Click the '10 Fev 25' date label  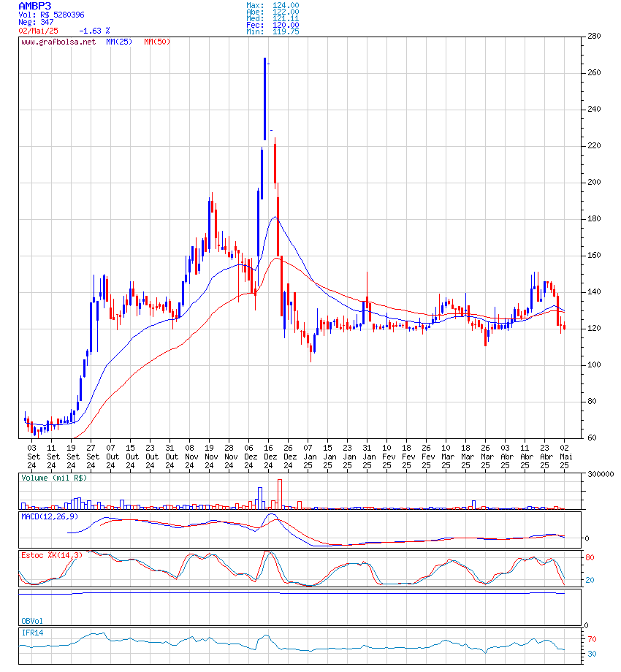387,457
